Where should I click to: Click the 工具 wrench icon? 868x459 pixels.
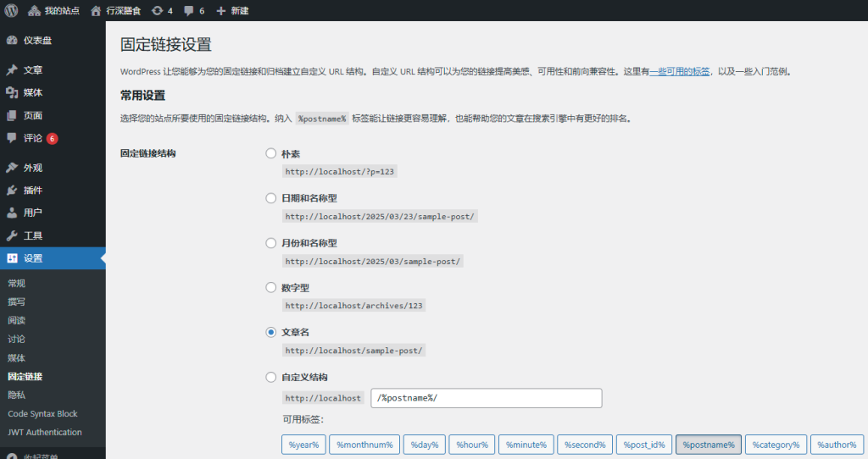click(x=12, y=235)
